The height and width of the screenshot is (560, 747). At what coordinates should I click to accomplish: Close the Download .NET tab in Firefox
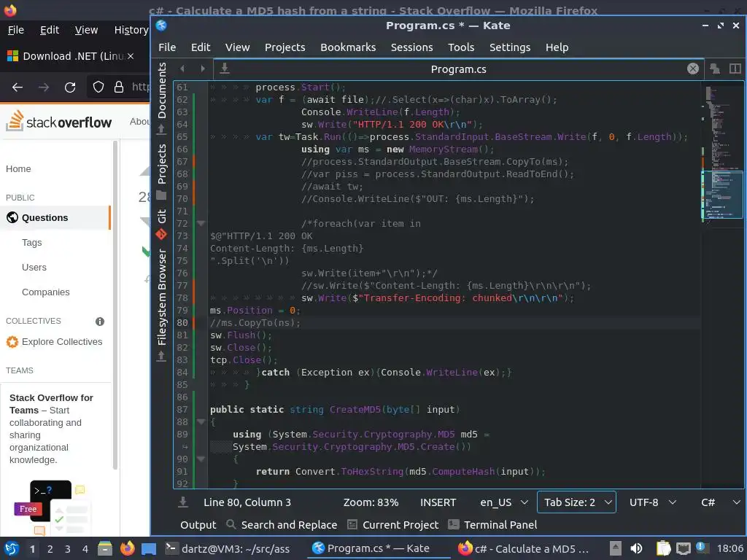tap(130, 56)
